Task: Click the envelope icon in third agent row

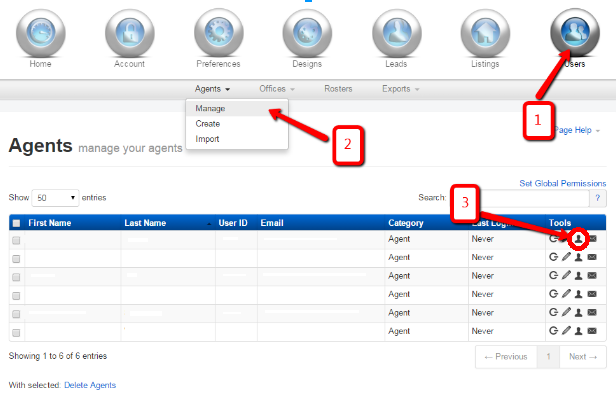Action: pos(592,275)
